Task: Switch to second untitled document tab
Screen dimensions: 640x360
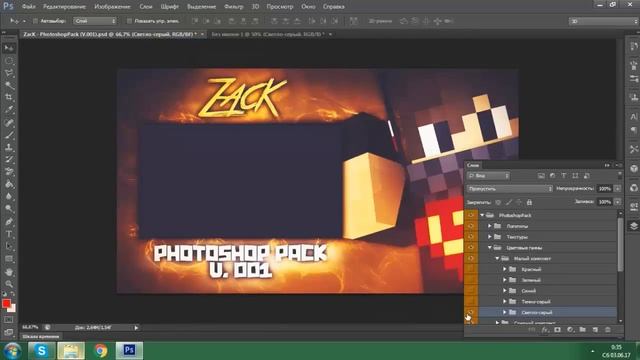Action: [x=268, y=34]
